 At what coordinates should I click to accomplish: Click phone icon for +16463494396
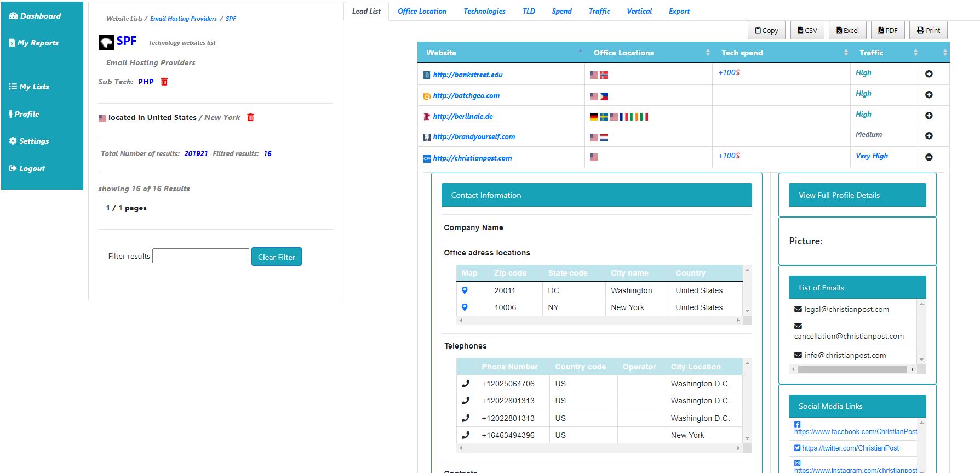click(466, 435)
